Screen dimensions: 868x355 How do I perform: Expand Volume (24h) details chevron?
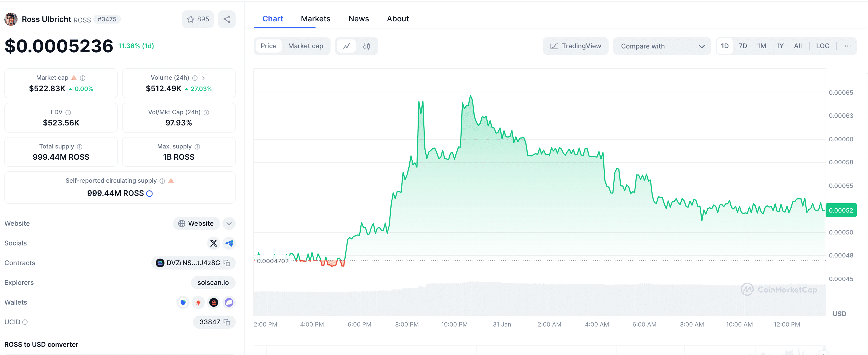click(x=204, y=78)
